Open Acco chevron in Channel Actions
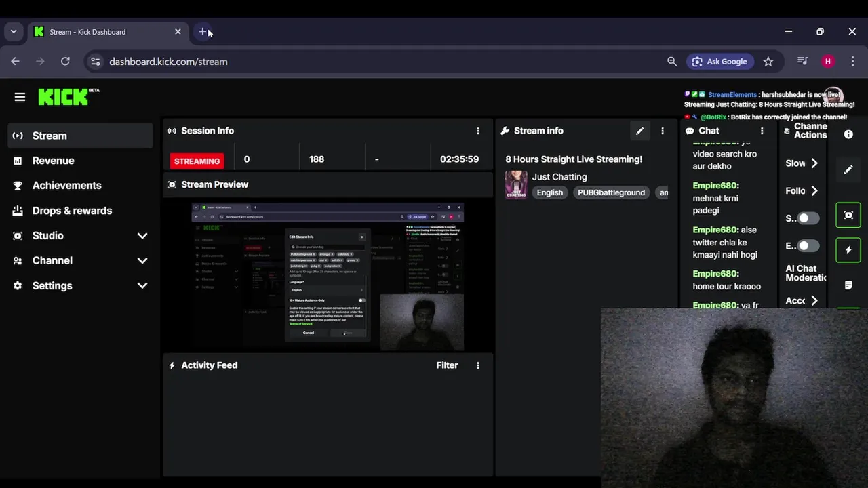Viewport: 868px width, 488px height. click(814, 301)
